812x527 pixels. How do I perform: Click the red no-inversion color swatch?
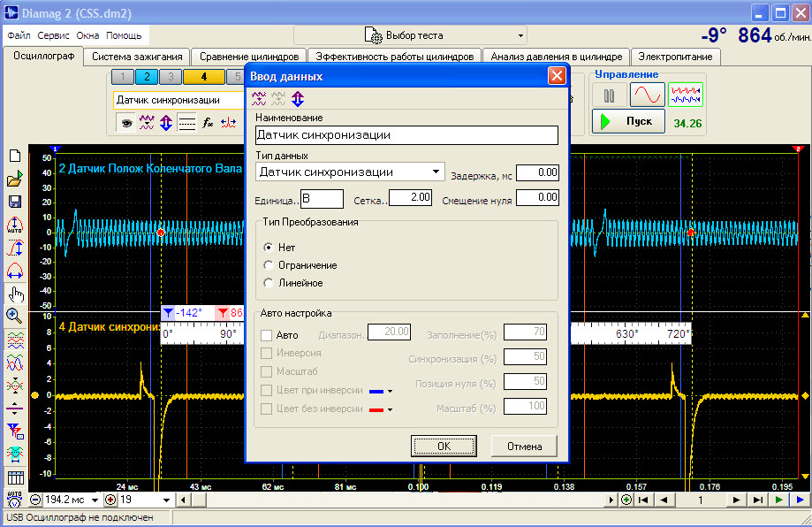[x=376, y=410]
